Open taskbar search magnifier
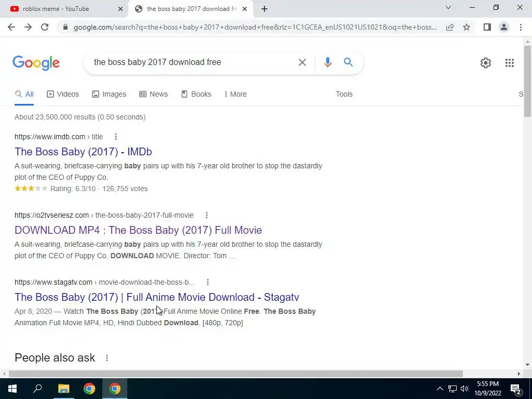 pos(37,389)
